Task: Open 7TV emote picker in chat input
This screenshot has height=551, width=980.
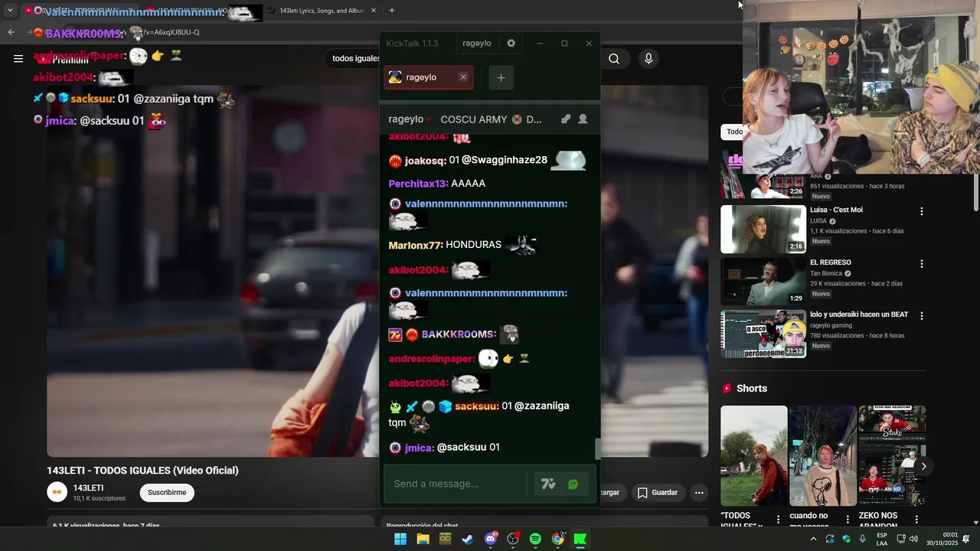Action: [x=548, y=484]
